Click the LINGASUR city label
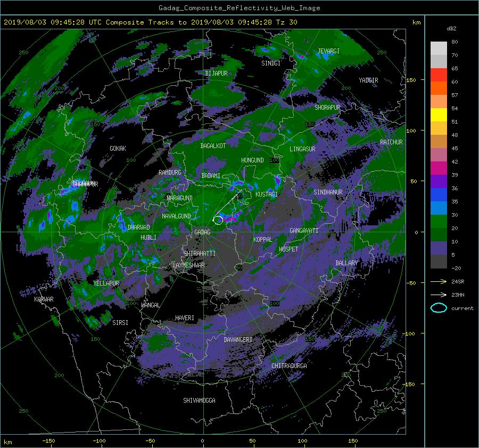 coord(302,149)
